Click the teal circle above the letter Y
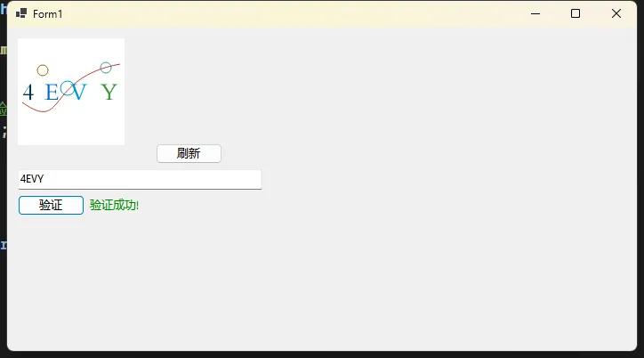The height and width of the screenshot is (358, 644). (106, 68)
